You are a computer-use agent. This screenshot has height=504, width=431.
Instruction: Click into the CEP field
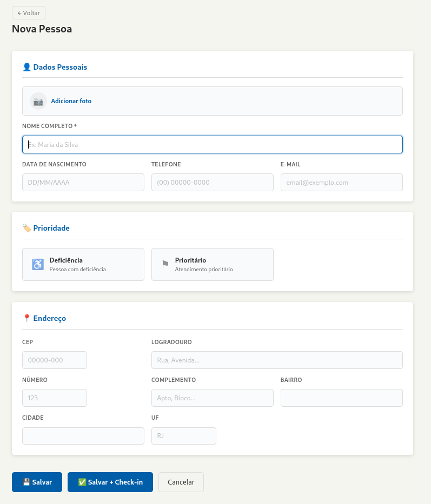(55, 360)
